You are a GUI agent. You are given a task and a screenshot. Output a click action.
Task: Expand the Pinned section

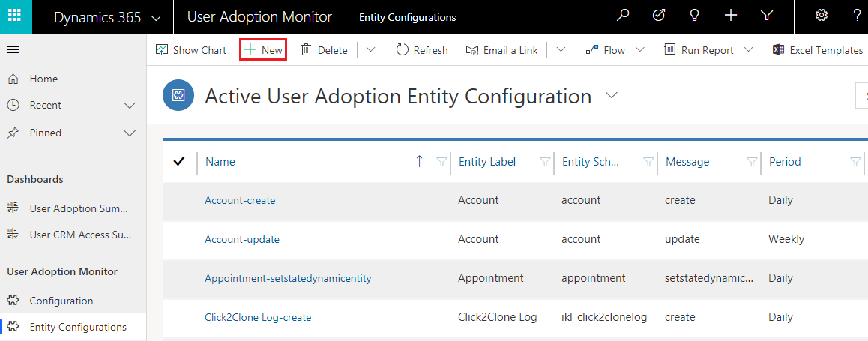[x=130, y=133]
